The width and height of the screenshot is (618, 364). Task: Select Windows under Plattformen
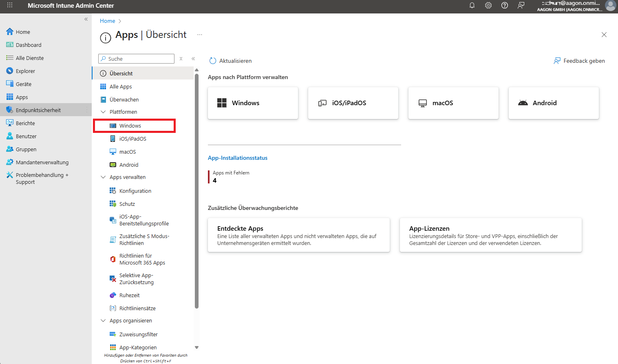point(130,126)
